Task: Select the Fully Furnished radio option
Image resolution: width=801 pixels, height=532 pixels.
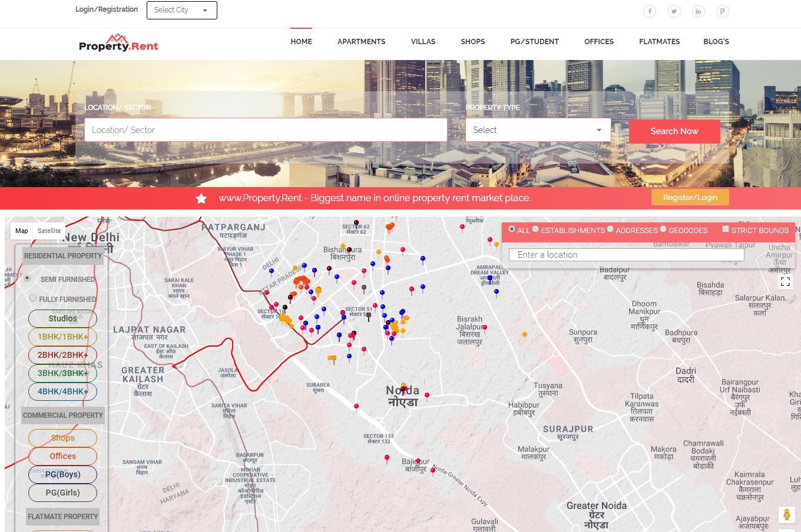Action: [x=33, y=298]
